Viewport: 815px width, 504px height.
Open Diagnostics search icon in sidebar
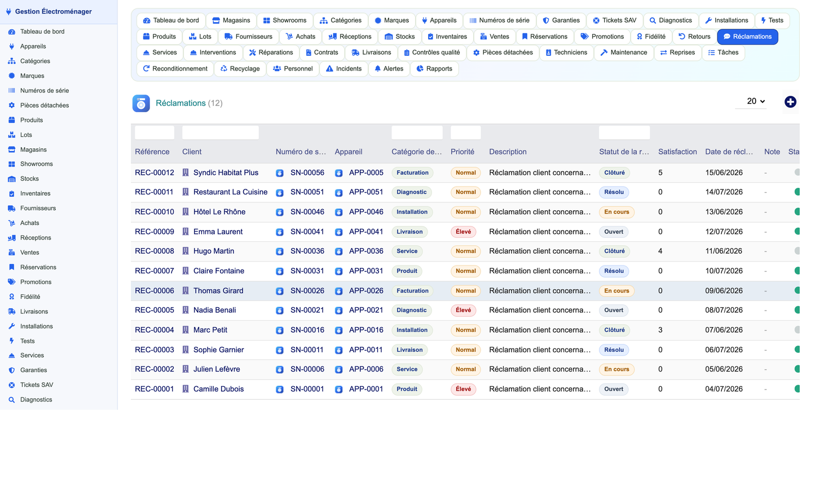click(x=11, y=400)
